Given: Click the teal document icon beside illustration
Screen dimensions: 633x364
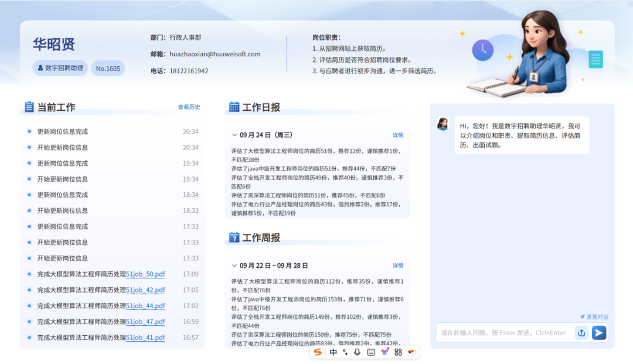Looking at the screenshot, I should point(595,59).
